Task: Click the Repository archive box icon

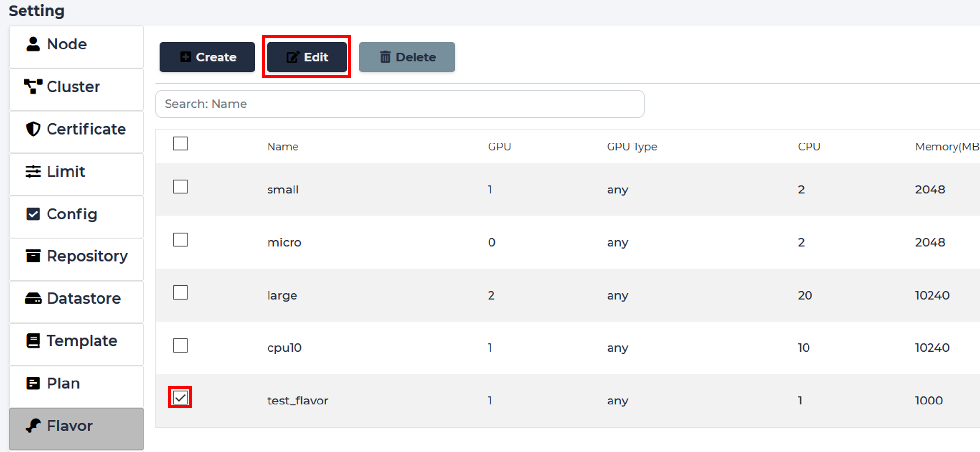Action: click(x=33, y=256)
